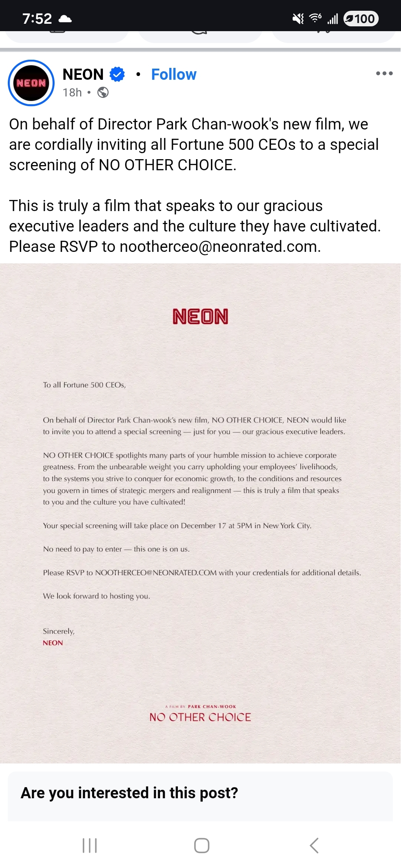
Task: Open the three-dot post options menu
Action: click(384, 73)
